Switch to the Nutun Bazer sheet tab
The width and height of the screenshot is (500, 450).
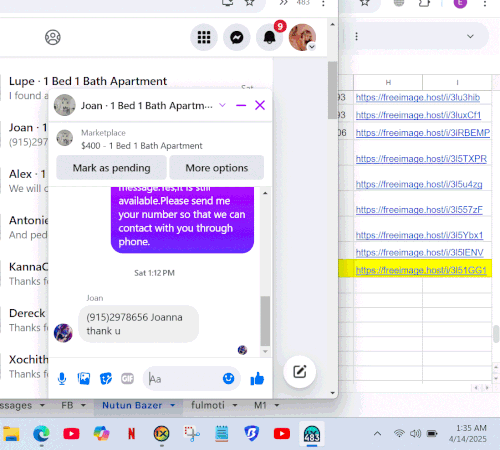132,405
